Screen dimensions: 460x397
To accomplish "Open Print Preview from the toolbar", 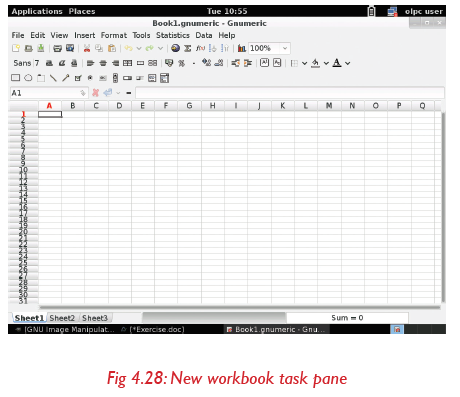I will point(70,48).
